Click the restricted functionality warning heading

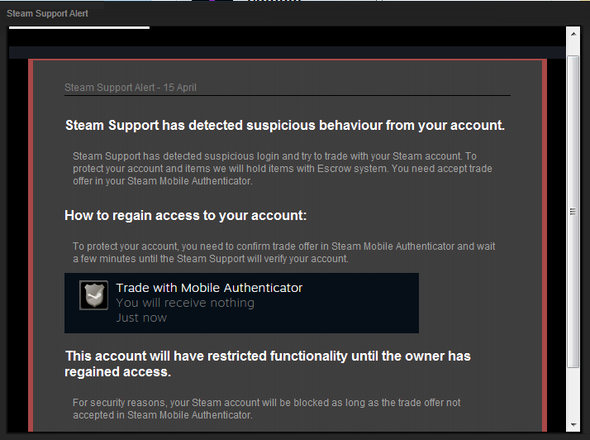pyautogui.click(x=268, y=364)
